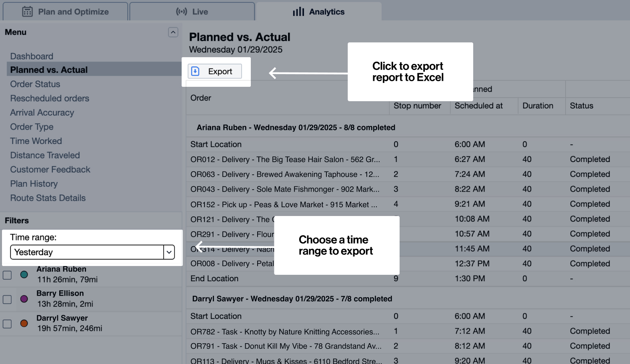630x364 pixels.
Task: Click Barry Ellison's purple color dot
Action: [24, 299]
